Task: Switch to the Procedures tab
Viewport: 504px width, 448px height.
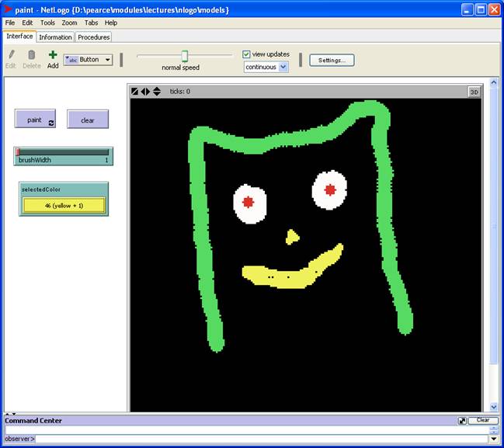Action: (x=94, y=37)
